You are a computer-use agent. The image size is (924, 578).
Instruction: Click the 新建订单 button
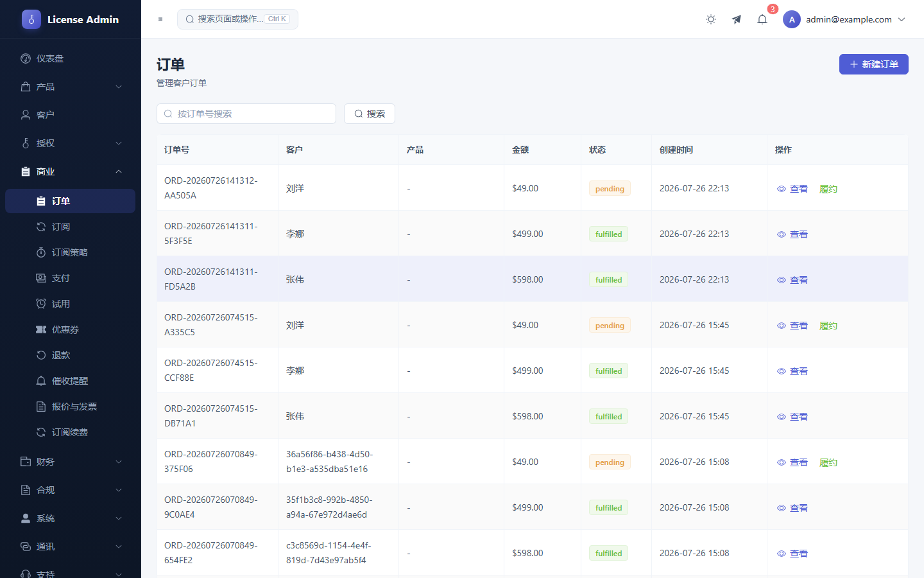click(x=874, y=64)
